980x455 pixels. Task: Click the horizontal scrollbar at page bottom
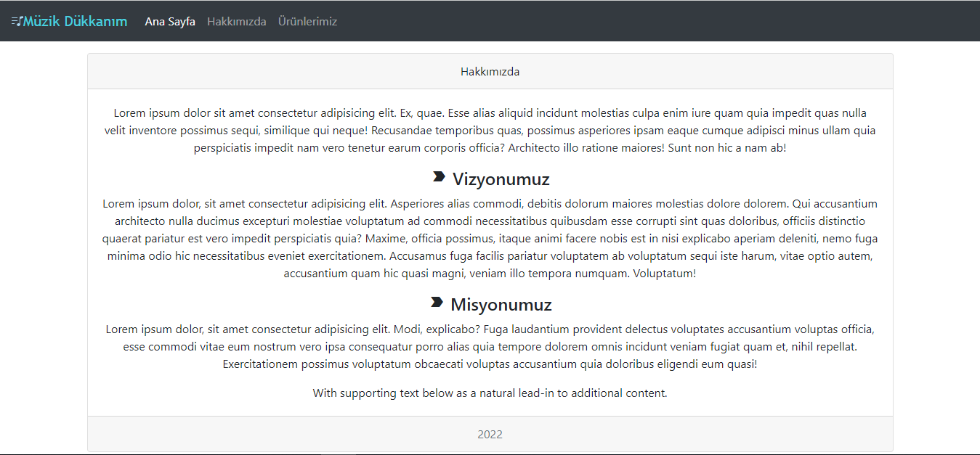click(x=490, y=452)
